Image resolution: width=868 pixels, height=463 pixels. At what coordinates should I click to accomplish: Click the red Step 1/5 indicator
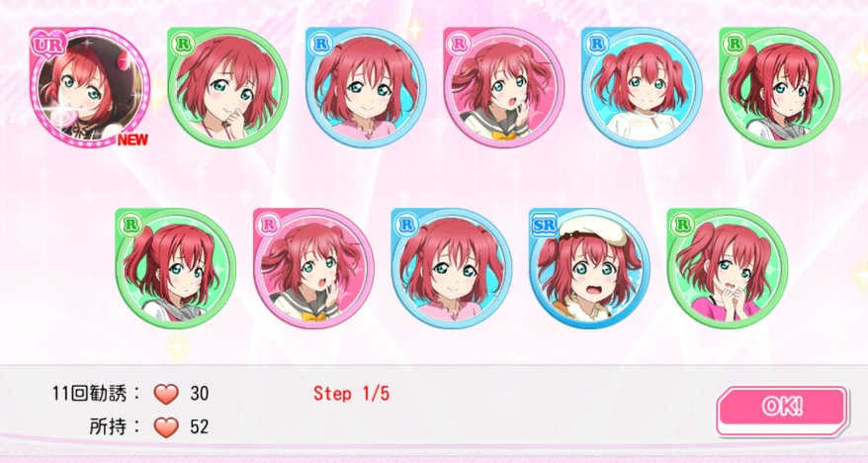pyautogui.click(x=351, y=394)
